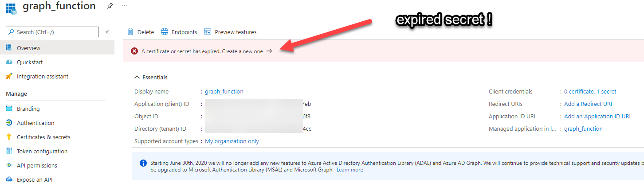
Task: Collapse the sidebar with double chevron
Action: [x=107, y=32]
